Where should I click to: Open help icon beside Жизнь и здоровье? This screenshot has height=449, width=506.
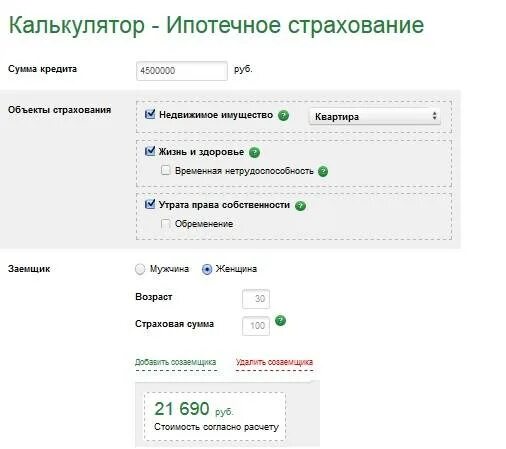(x=254, y=153)
